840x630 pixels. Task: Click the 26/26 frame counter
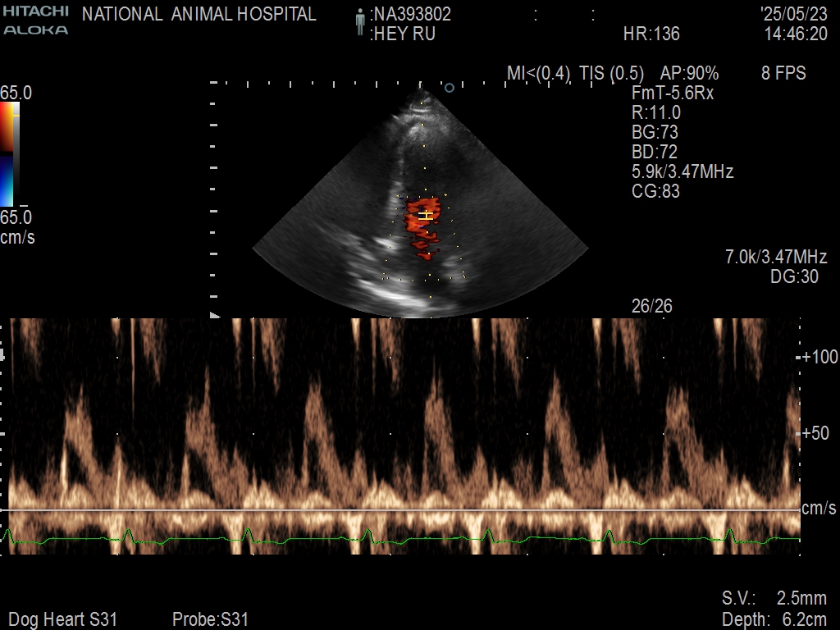coord(652,306)
